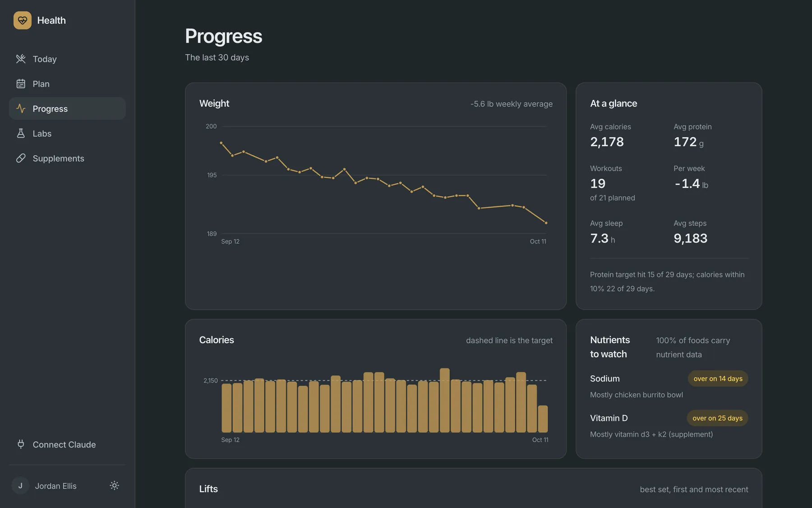Click the last weight data point on Oct 11
This screenshot has width=812, height=508.
pos(546,223)
